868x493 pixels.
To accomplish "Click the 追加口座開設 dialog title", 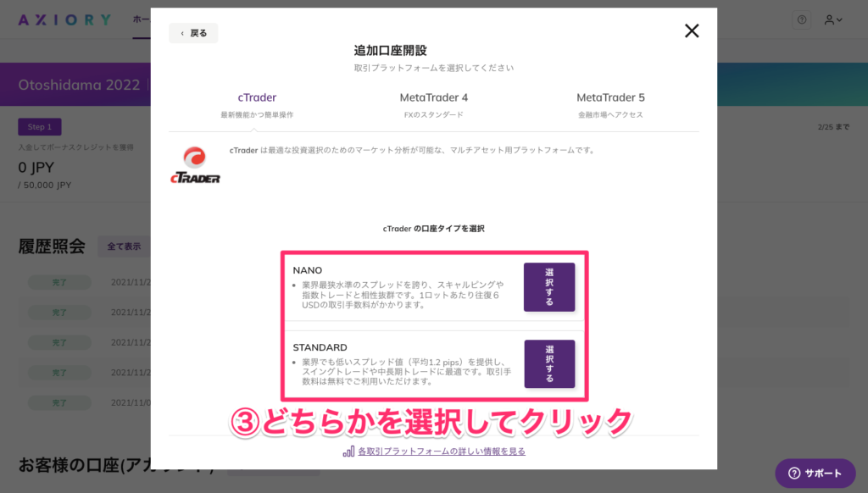I will [x=390, y=51].
